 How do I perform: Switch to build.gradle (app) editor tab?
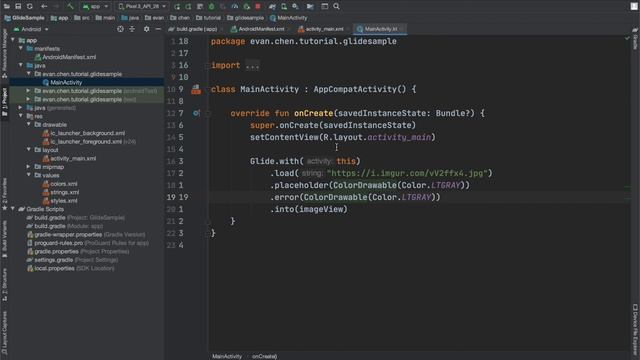(196, 29)
